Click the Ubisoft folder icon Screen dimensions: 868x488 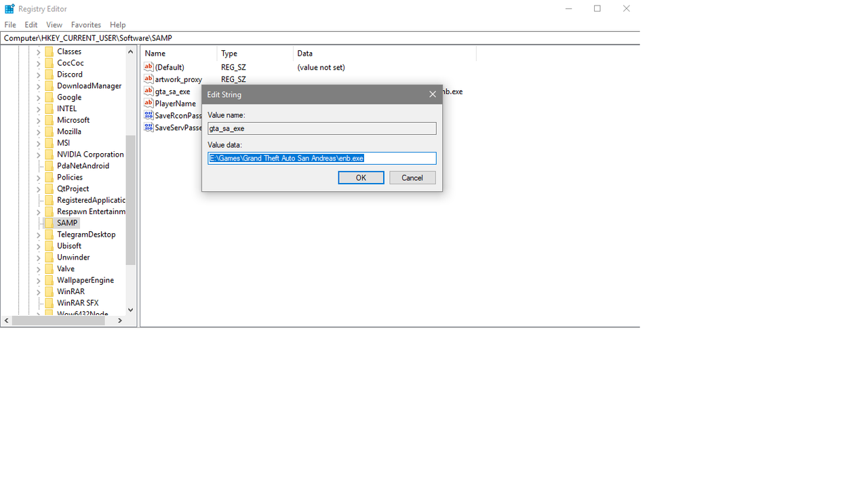pos(50,246)
